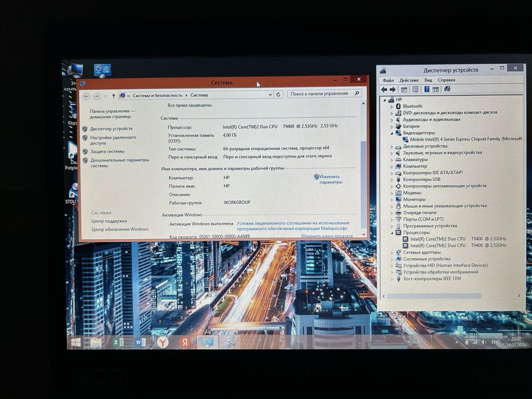Click the control panel search field
Image resolution: width=532 pixels, height=399 pixels.
click(324, 93)
